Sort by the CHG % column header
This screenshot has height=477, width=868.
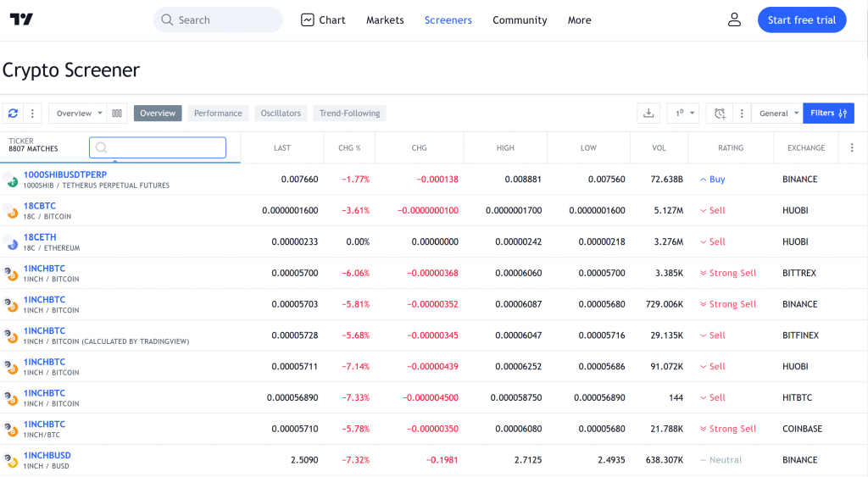point(349,147)
